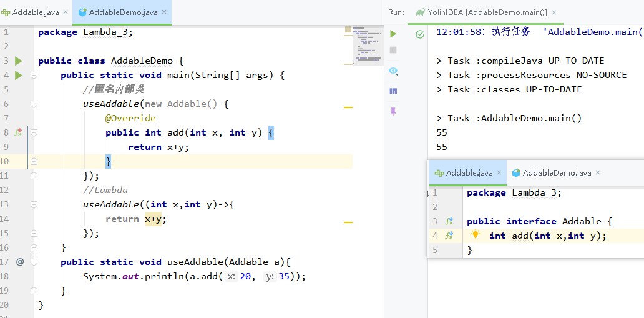The width and height of the screenshot is (644, 318).
Task: Click the second 55 output value
Action: (x=442, y=147)
